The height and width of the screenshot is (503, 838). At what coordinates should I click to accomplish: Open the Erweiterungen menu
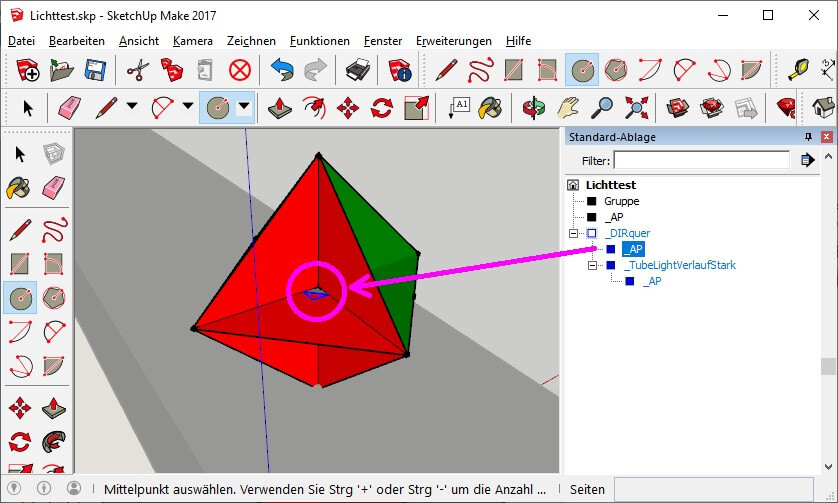pos(454,41)
